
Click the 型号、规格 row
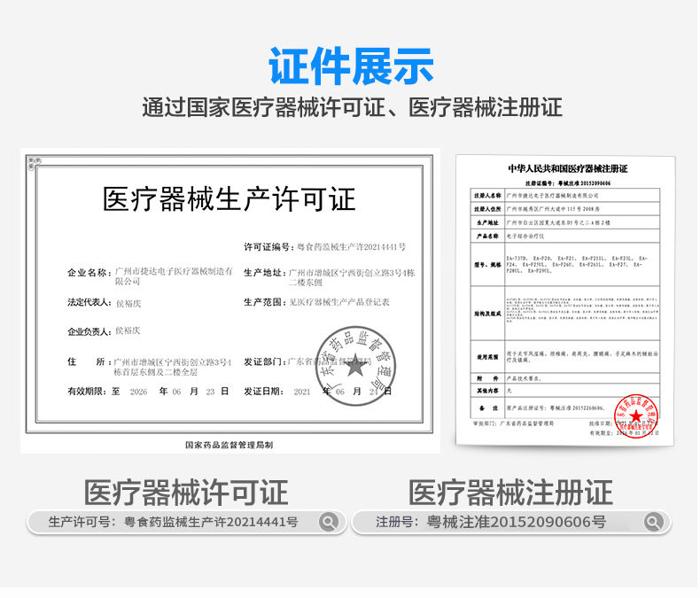point(565,264)
